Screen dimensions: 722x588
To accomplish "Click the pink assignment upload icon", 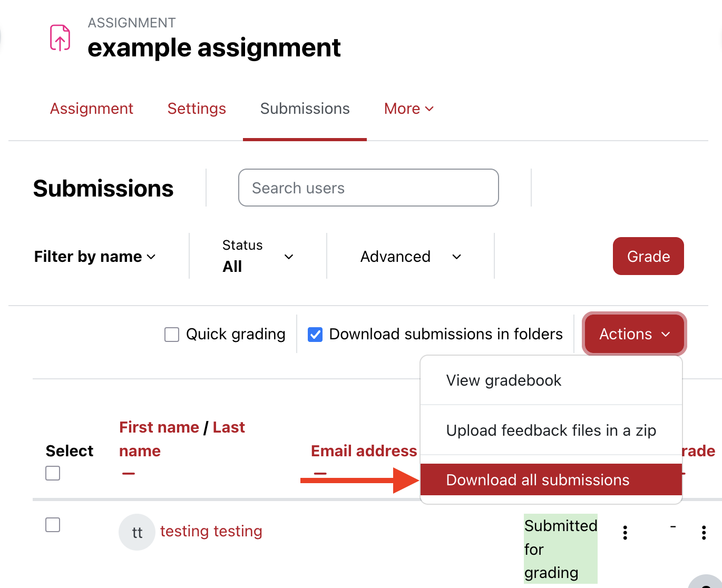I will 60,37.
